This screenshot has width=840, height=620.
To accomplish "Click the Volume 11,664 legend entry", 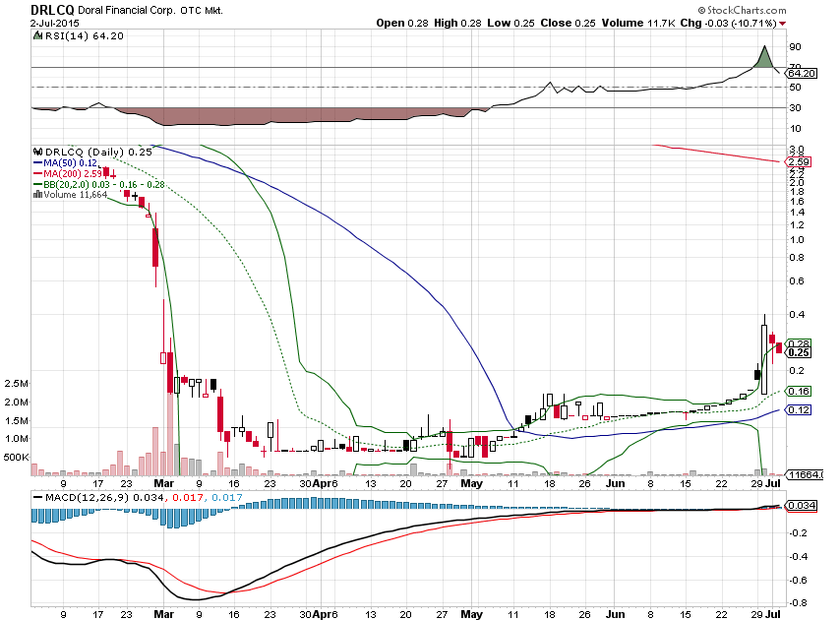I will tap(71, 195).
